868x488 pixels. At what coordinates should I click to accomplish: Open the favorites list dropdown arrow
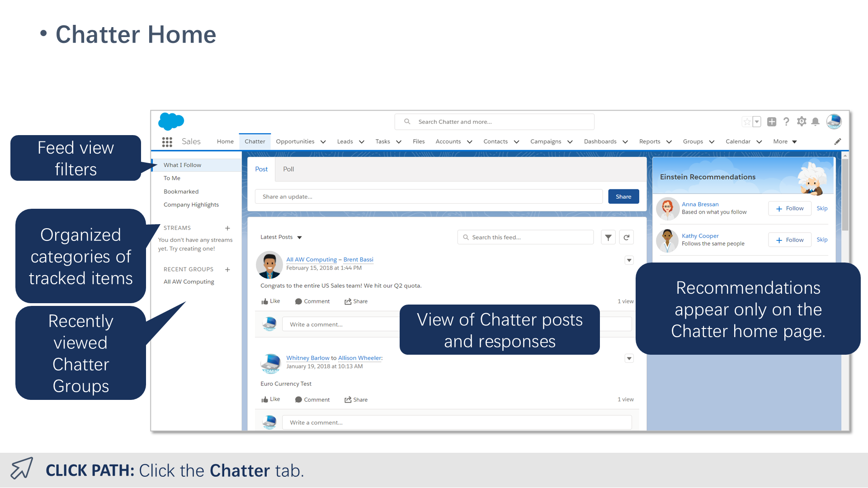click(757, 122)
